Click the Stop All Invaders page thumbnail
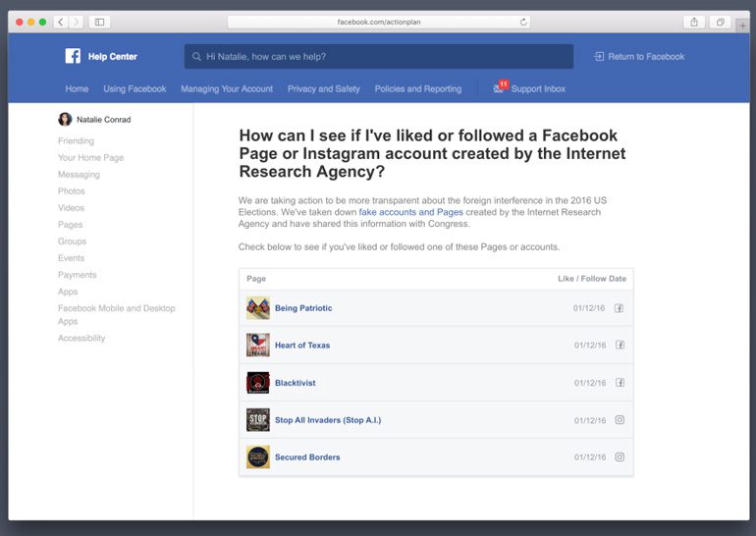This screenshot has width=756, height=536. tap(258, 420)
